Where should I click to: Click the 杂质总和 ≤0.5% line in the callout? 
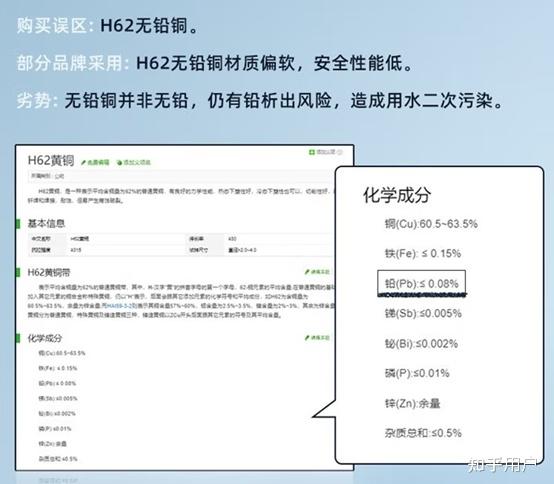(423, 433)
